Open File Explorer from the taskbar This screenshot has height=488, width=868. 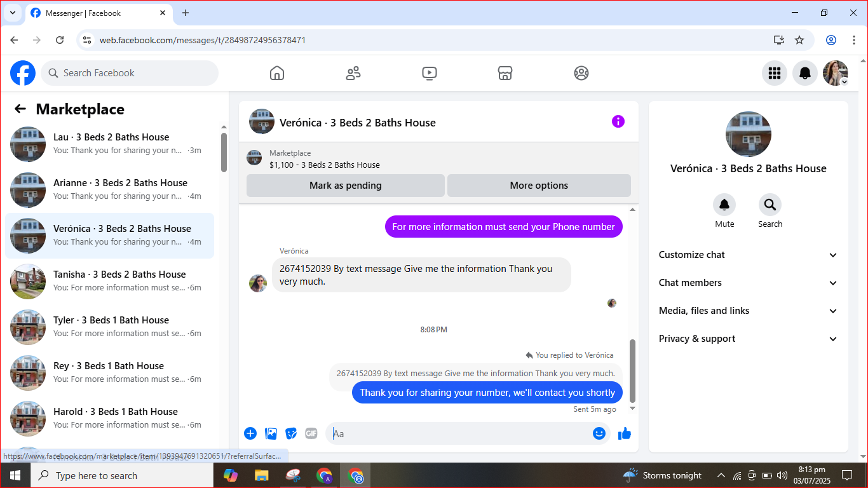coord(261,475)
